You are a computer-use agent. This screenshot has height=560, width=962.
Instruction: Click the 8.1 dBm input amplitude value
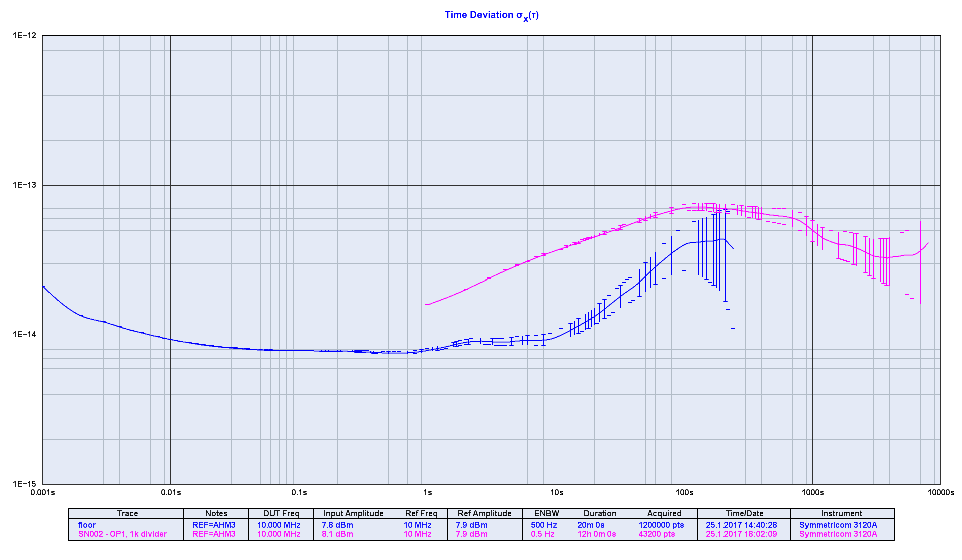337,534
